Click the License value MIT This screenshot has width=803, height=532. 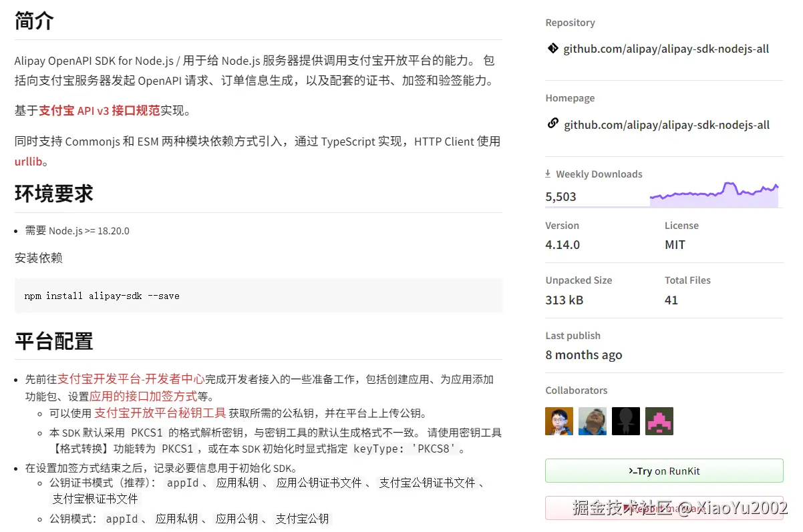coord(675,245)
